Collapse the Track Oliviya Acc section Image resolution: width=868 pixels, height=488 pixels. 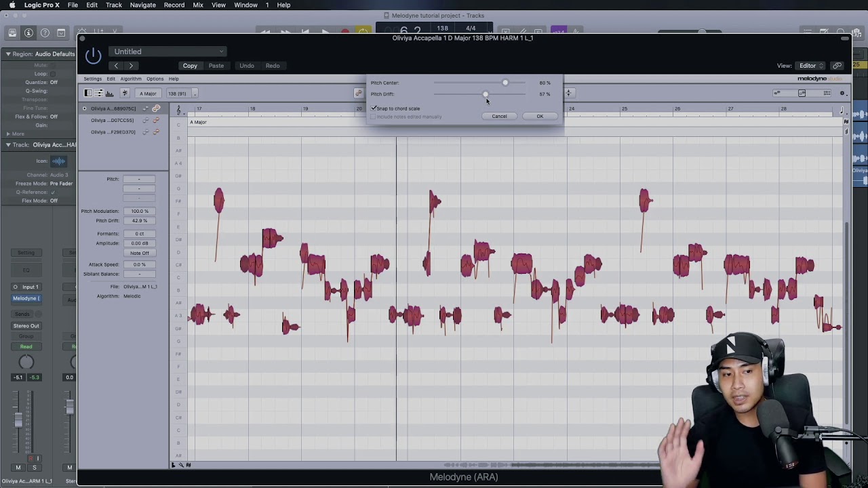8,144
